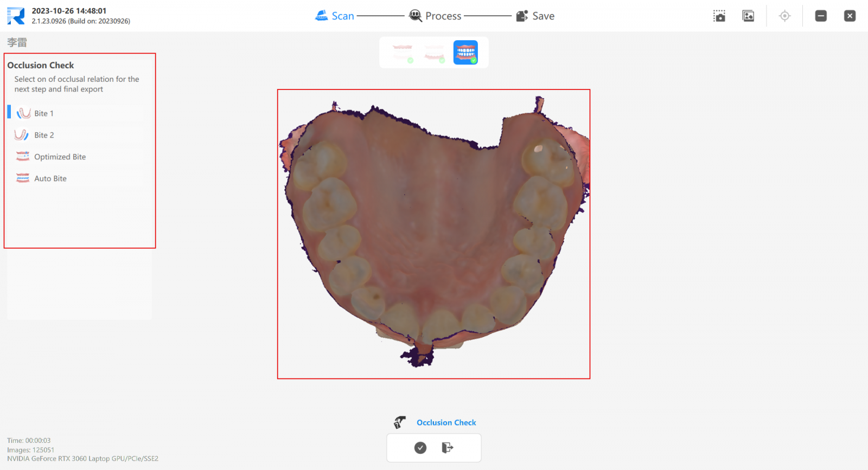Confirm occlusion check with checkmark button
Screen dimensions: 868x470
point(420,448)
